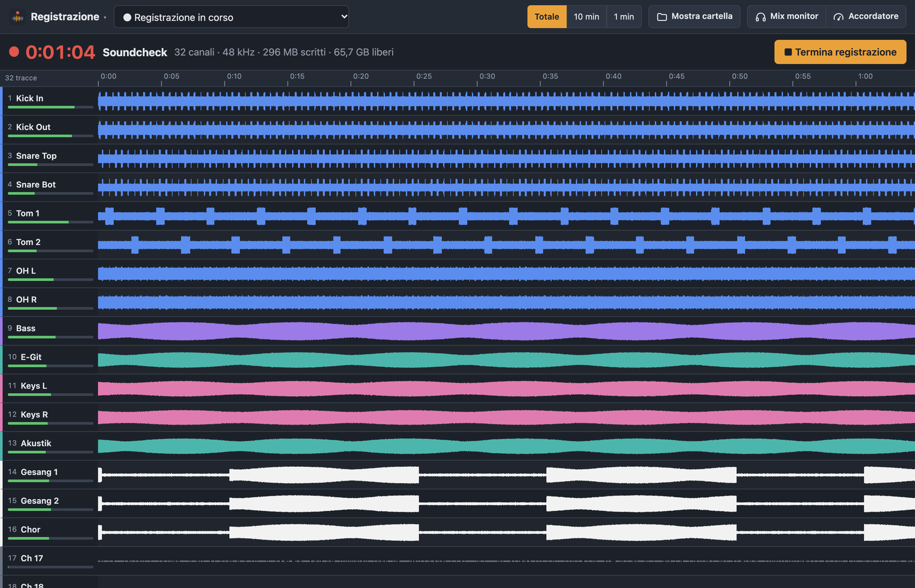Jump to the 1:00 timeline mark

coord(865,77)
